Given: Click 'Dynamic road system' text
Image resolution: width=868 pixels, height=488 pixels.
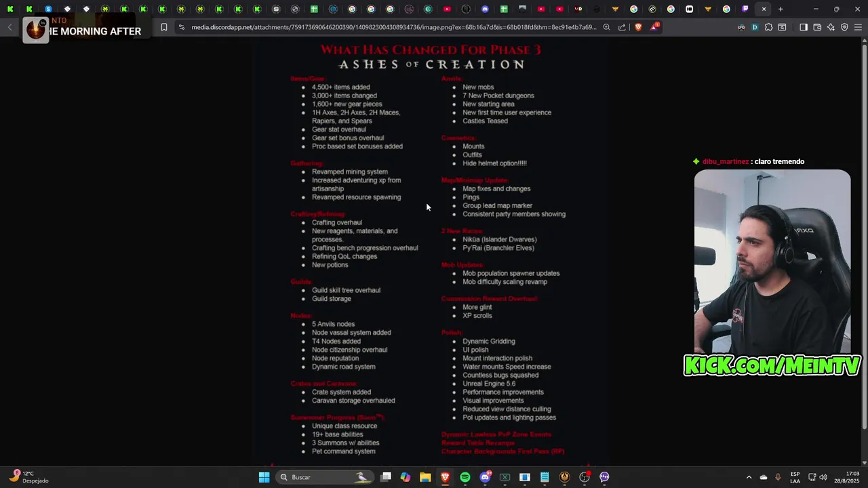Looking at the screenshot, I should tap(343, 367).
